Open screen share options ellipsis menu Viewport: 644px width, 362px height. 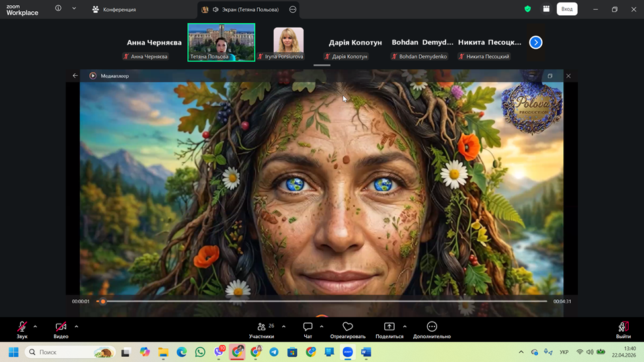pyautogui.click(x=293, y=9)
